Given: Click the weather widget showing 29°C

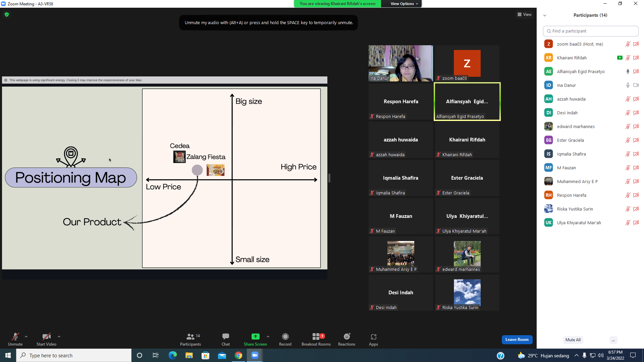Looking at the screenshot, I should point(543,355).
